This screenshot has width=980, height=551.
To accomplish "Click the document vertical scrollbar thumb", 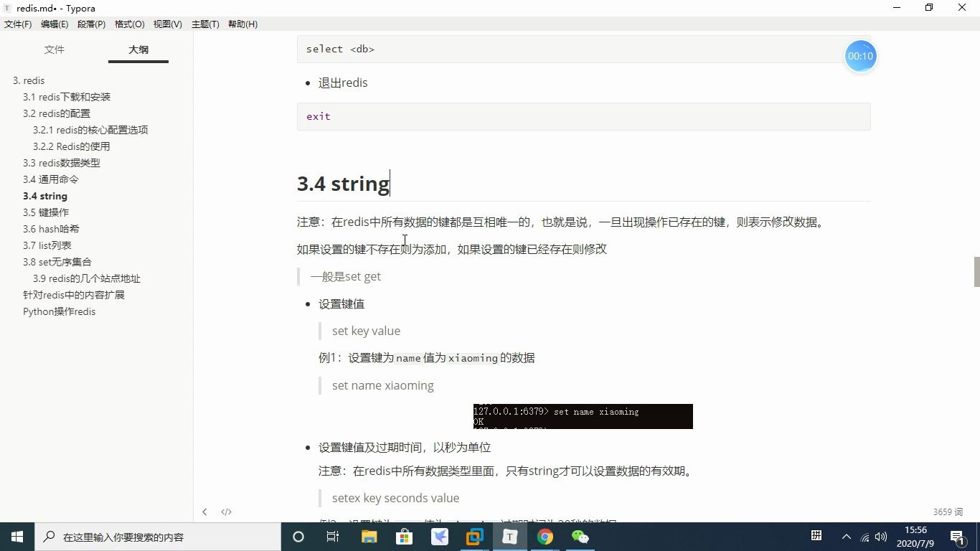I will pyautogui.click(x=976, y=272).
